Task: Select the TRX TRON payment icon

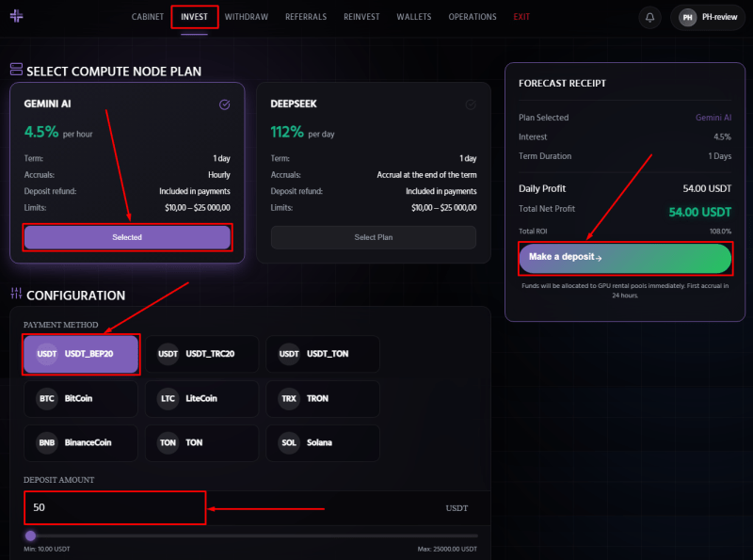Action: tap(288, 399)
